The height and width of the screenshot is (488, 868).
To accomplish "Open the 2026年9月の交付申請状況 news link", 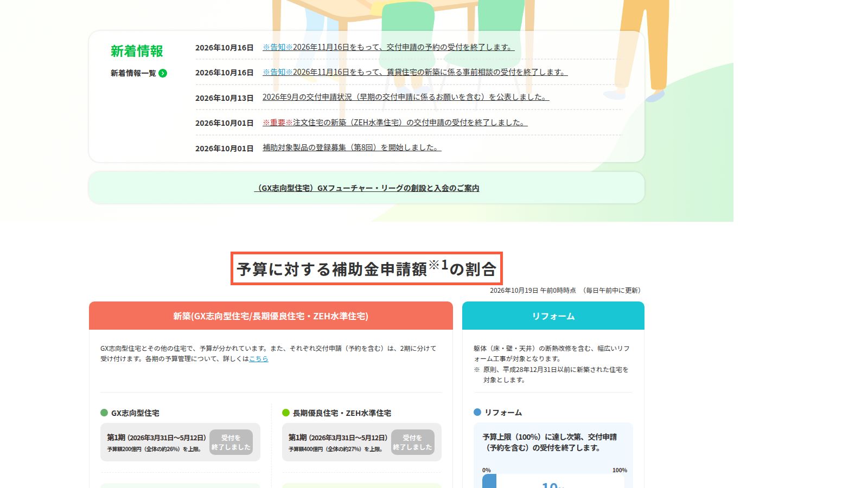I will pos(406,97).
